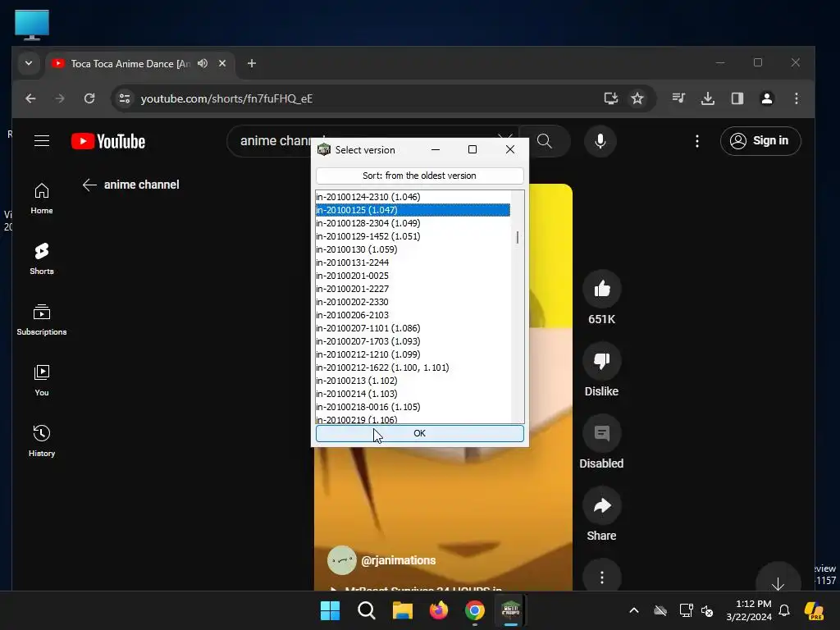Select version in-20100212-1210 (1.099)
Screen dimensions: 840x630
click(413, 354)
